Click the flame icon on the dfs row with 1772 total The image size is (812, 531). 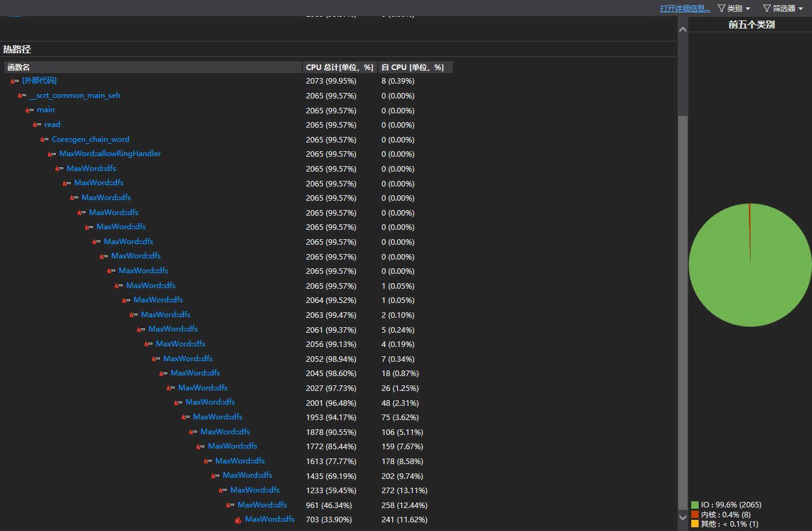pyautogui.click(x=201, y=447)
